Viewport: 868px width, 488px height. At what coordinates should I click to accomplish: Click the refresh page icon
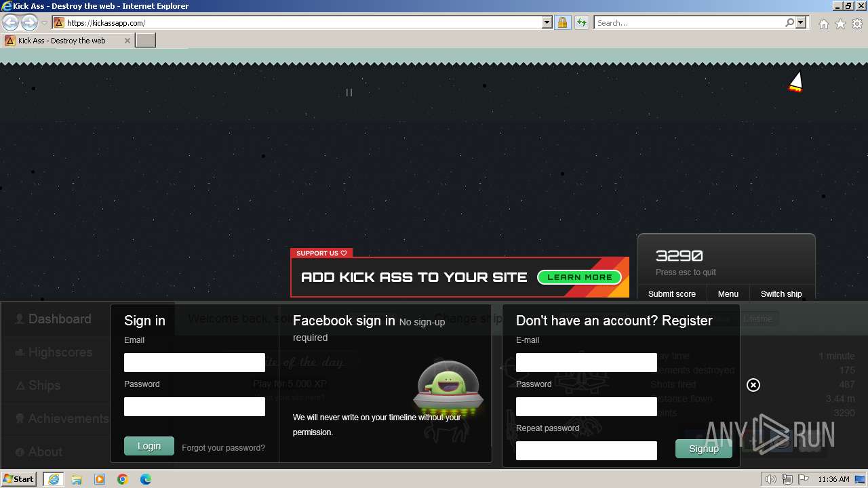point(581,22)
